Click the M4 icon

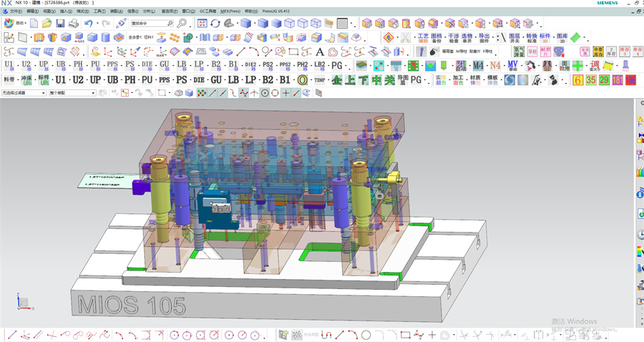[x=478, y=65]
